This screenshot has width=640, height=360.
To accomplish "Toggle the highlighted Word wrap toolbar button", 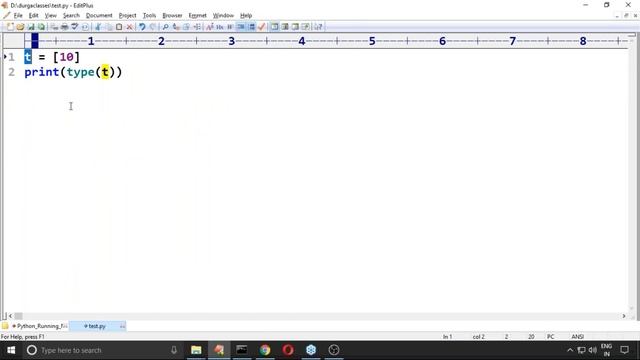I will 241,27.
